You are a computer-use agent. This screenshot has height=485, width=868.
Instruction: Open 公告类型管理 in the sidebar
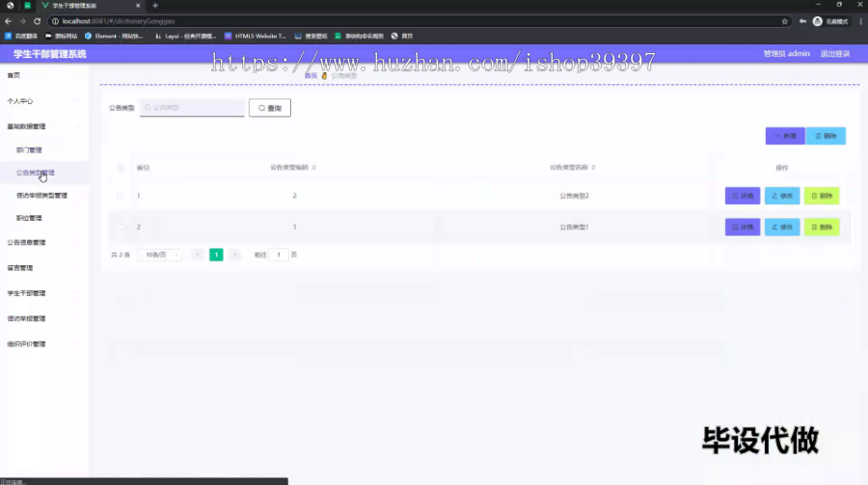[x=36, y=173]
